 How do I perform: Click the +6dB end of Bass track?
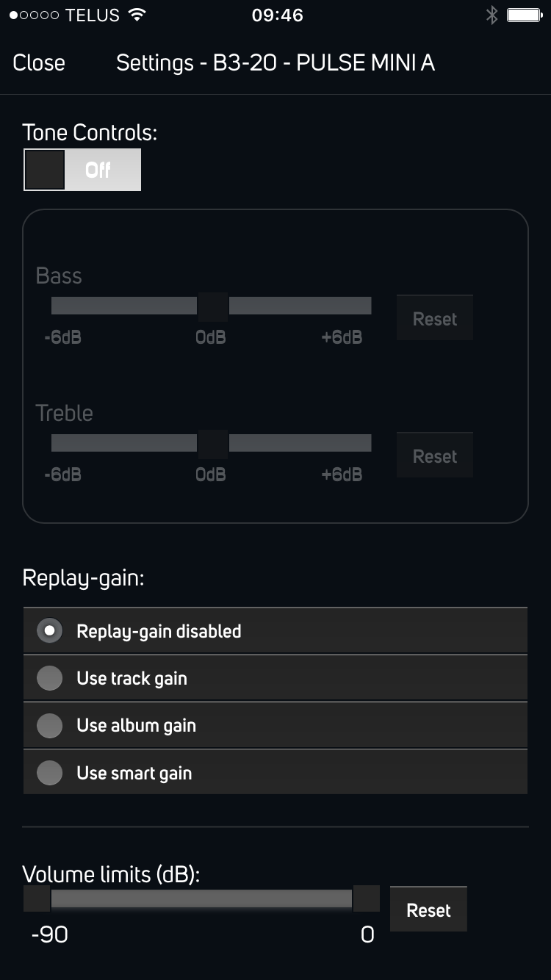[x=364, y=306]
